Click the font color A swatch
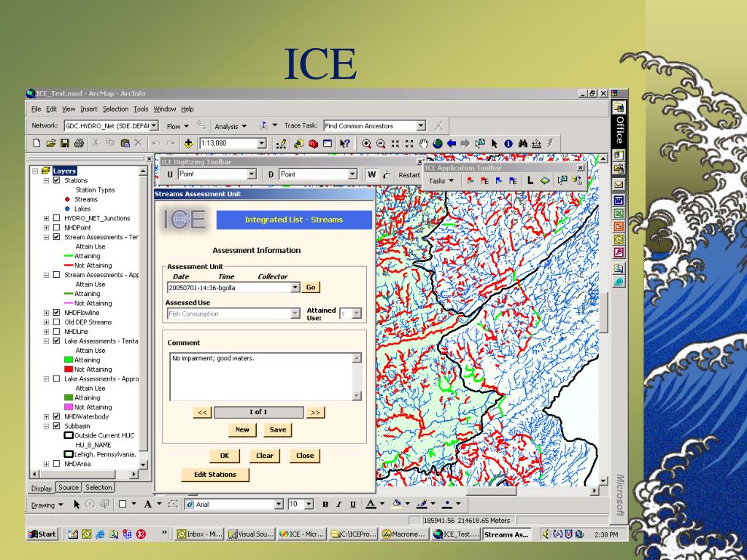The width and height of the screenshot is (747, 560). [x=371, y=505]
